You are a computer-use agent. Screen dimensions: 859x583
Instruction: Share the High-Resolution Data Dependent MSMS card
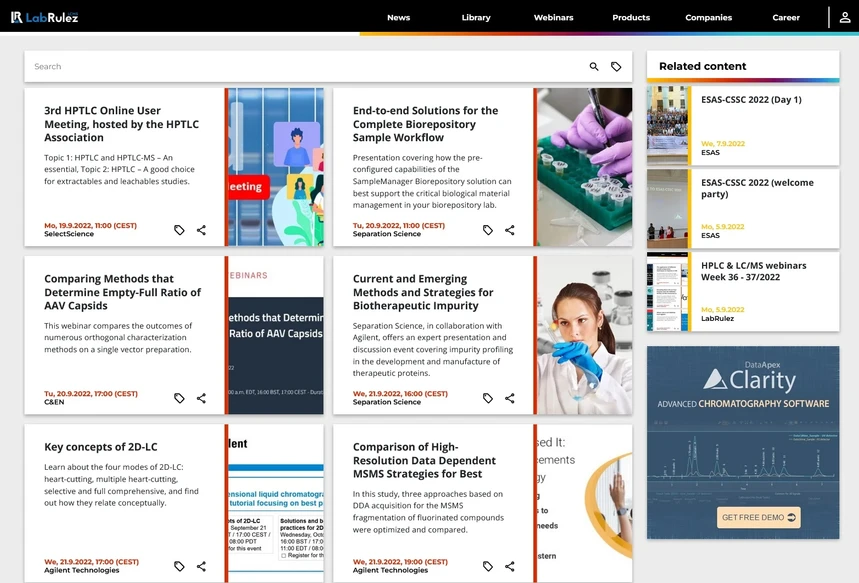[510, 567]
